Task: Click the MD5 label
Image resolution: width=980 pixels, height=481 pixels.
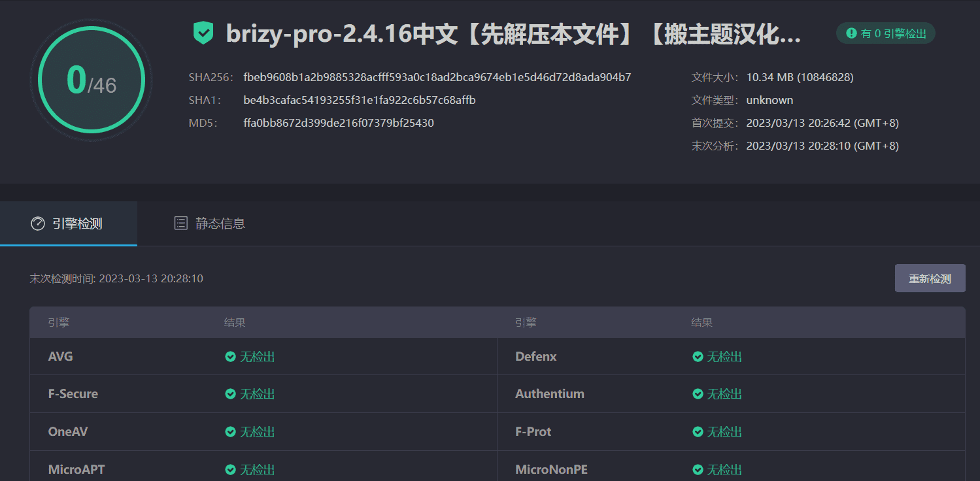Action: tap(203, 123)
